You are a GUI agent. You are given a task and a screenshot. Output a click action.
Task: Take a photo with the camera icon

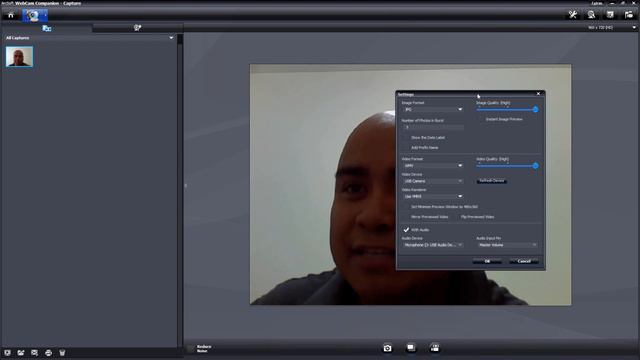coord(387,348)
